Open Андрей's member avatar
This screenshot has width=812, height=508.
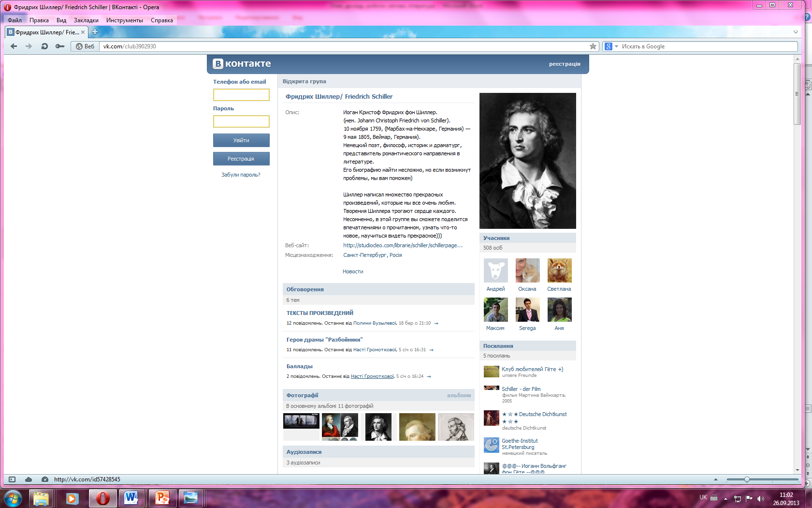point(495,270)
